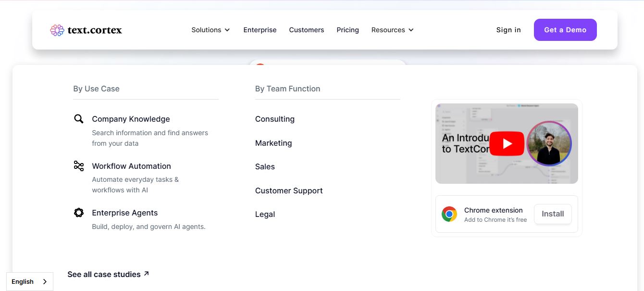Viewport: 644px width, 291px height.
Task: Open the Customers nav item
Action: pos(307,30)
